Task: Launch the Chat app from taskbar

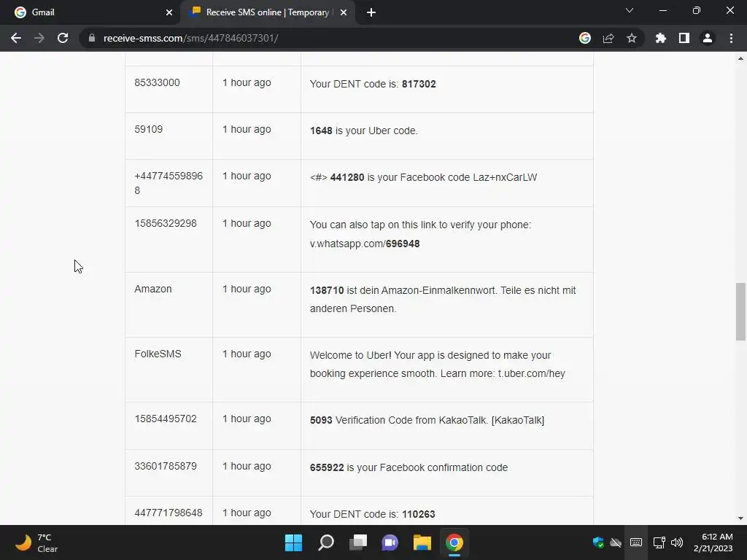Action: point(390,542)
